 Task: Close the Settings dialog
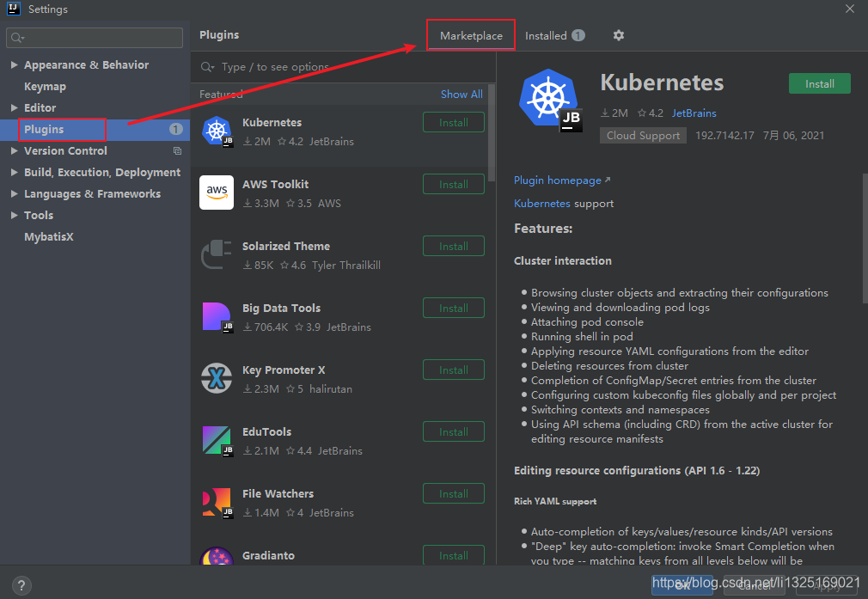(x=850, y=9)
